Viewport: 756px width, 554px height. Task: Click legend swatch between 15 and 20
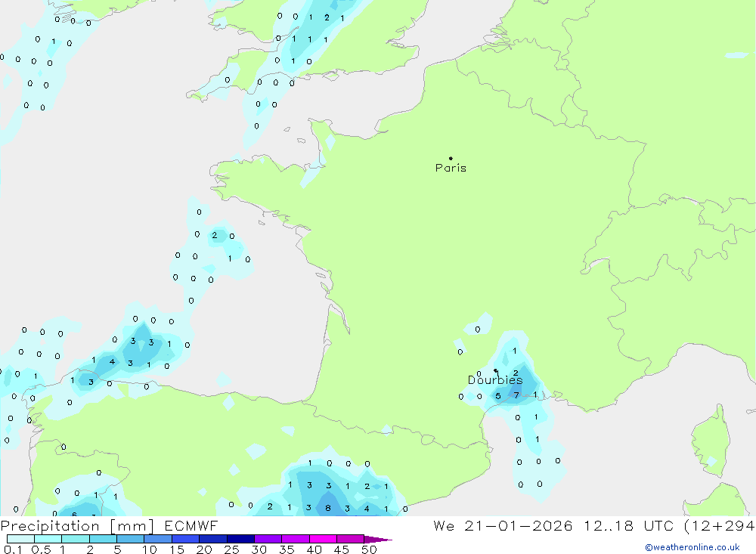coord(186,539)
